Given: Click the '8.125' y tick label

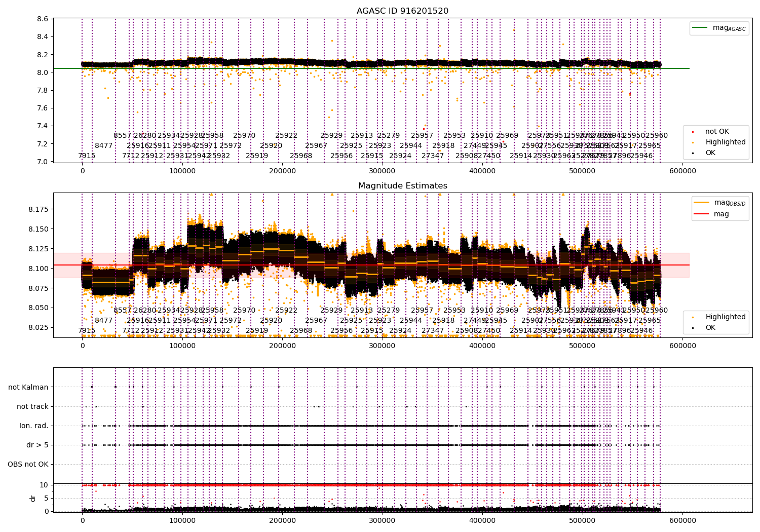Looking at the screenshot, I should pyautogui.click(x=39, y=249).
